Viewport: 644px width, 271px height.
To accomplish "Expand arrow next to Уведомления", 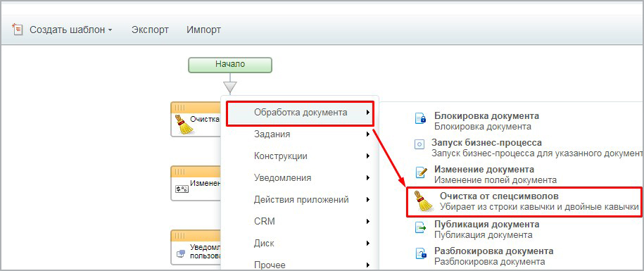I will click(x=368, y=178).
